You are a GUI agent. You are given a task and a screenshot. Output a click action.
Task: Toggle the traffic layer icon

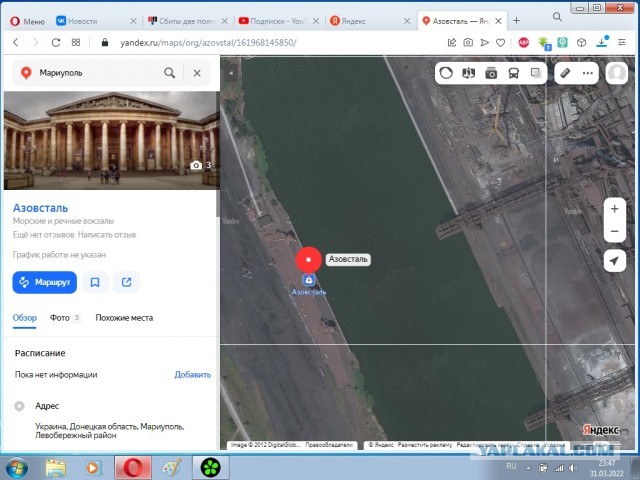(x=446, y=73)
